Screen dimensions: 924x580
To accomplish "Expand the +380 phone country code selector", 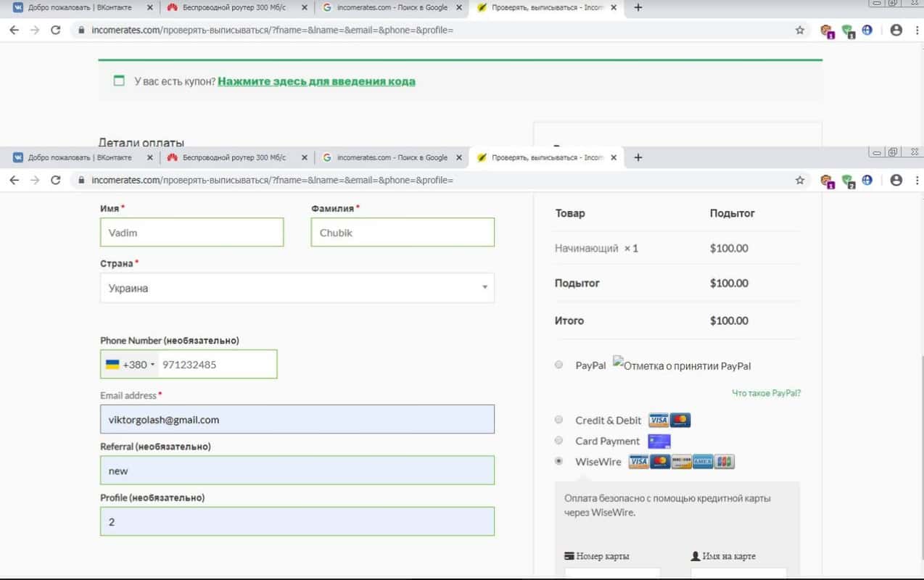I will [x=131, y=365].
